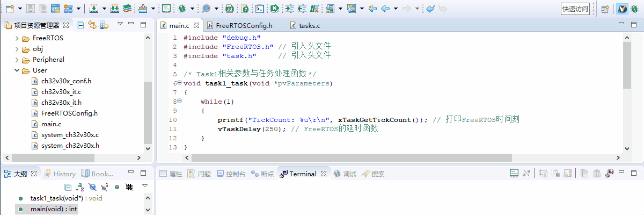Expand the Peripheral folder

click(x=17, y=60)
